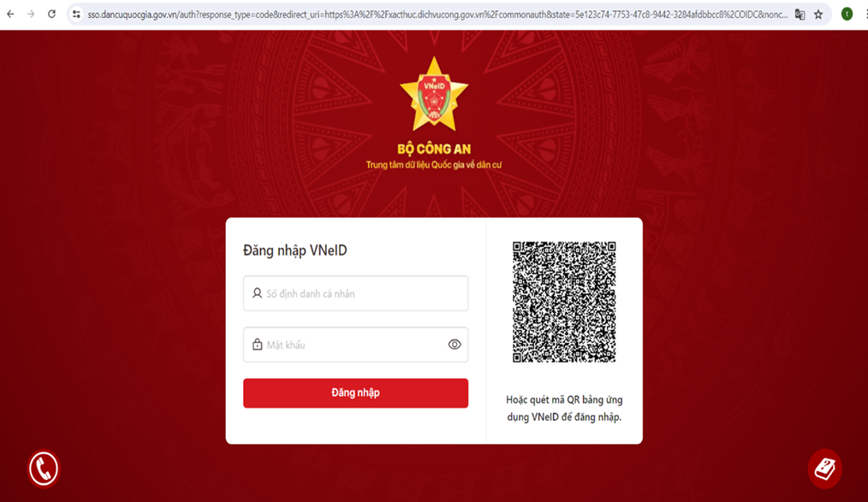Focus the Mật khẩu password field
Image resolution: width=868 pixels, height=502 pixels.
pyautogui.click(x=355, y=345)
